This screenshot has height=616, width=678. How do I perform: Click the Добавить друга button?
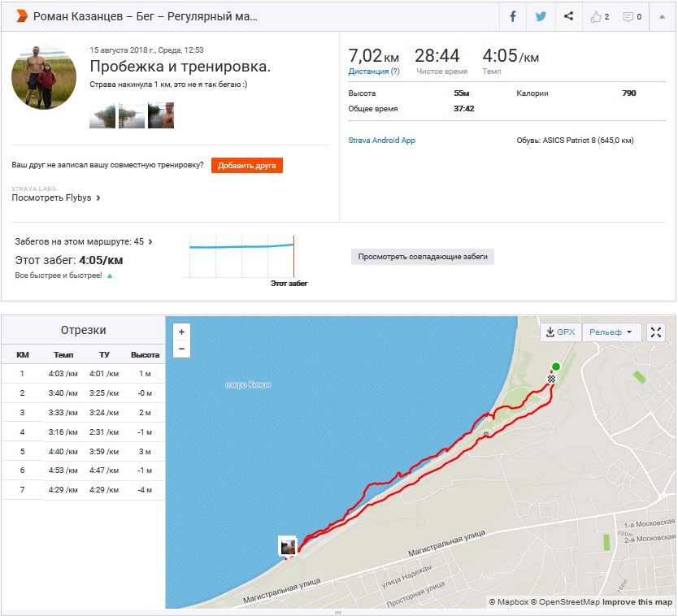coord(247,166)
